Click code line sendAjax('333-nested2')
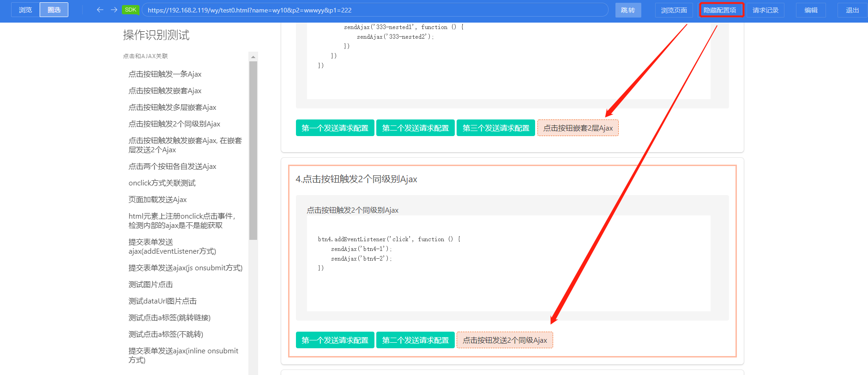868x375 pixels. (395, 37)
